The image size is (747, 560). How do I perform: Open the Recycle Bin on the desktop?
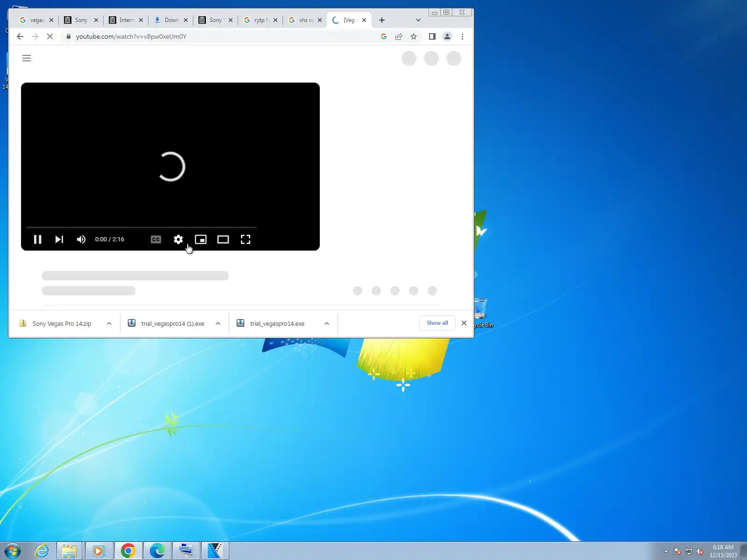[x=481, y=313]
